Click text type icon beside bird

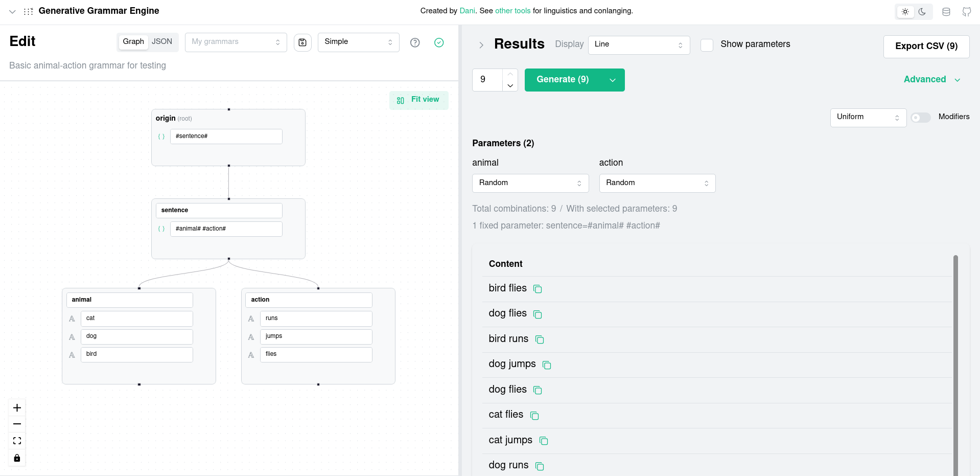point(72,355)
